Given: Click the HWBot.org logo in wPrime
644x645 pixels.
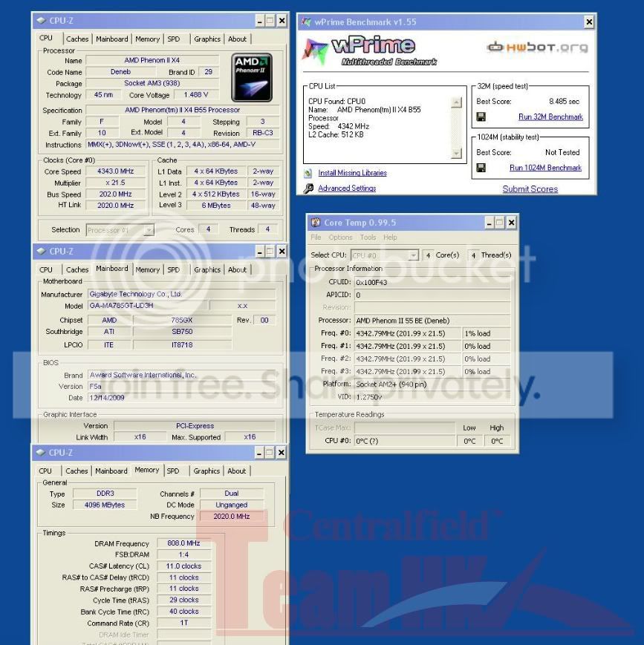Looking at the screenshot, I should coord(537,48).
